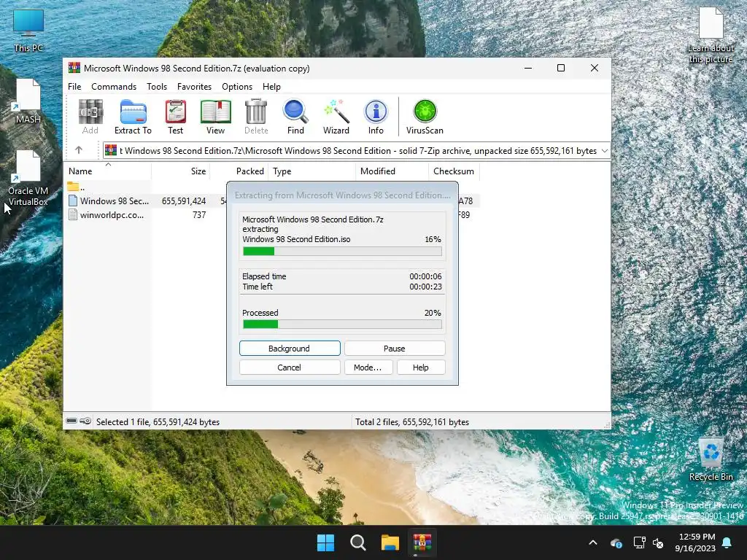Select the Recycle Bin desktop icon

click(x=711, y=459)
